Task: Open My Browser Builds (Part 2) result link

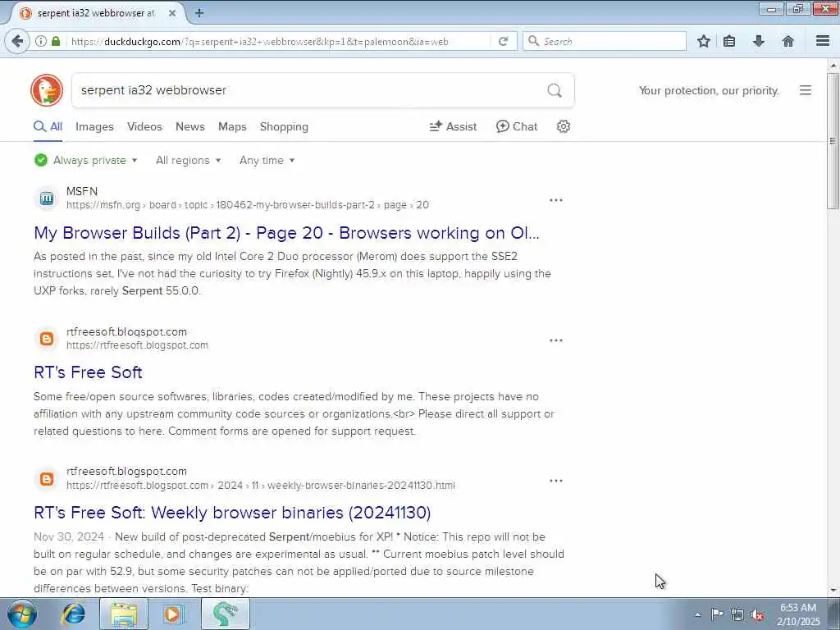Action: [x=286, y=233]
